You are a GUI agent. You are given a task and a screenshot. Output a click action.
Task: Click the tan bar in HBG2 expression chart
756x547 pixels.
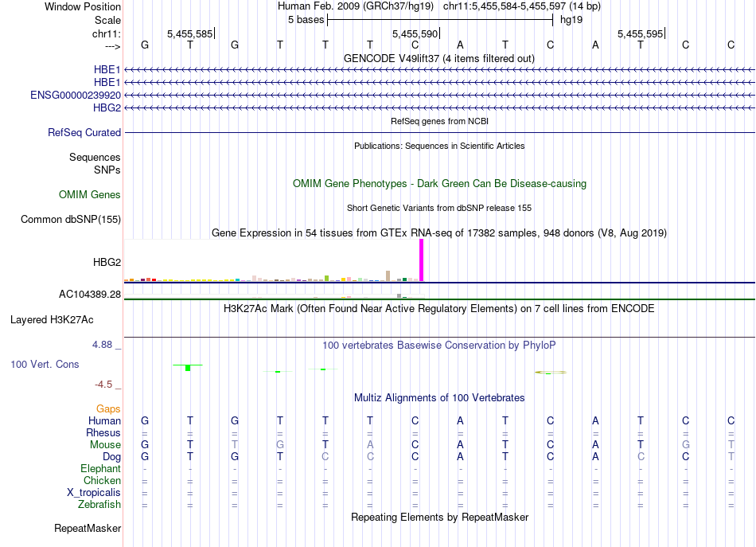coord(388,276)
